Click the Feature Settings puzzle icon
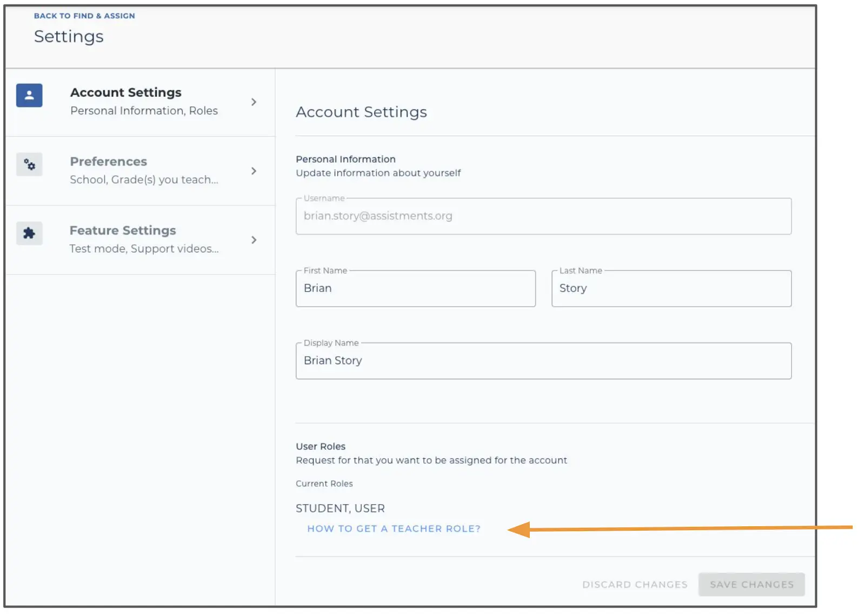This screenshot has height=616, width=865. tap(29, 233)
